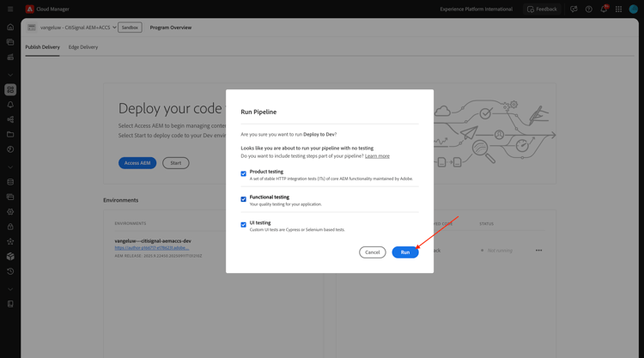Uncheck the Product testing checkbox

[244, 173]
